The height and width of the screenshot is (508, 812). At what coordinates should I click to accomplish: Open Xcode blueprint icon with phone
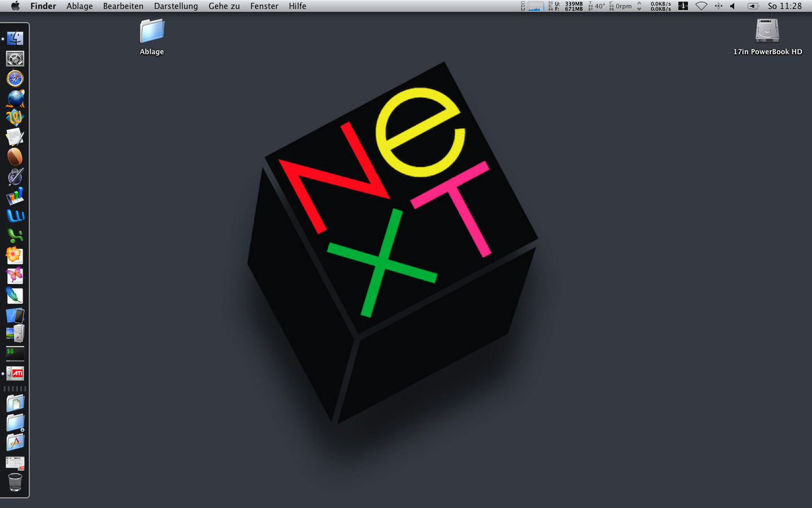(15, 315)
